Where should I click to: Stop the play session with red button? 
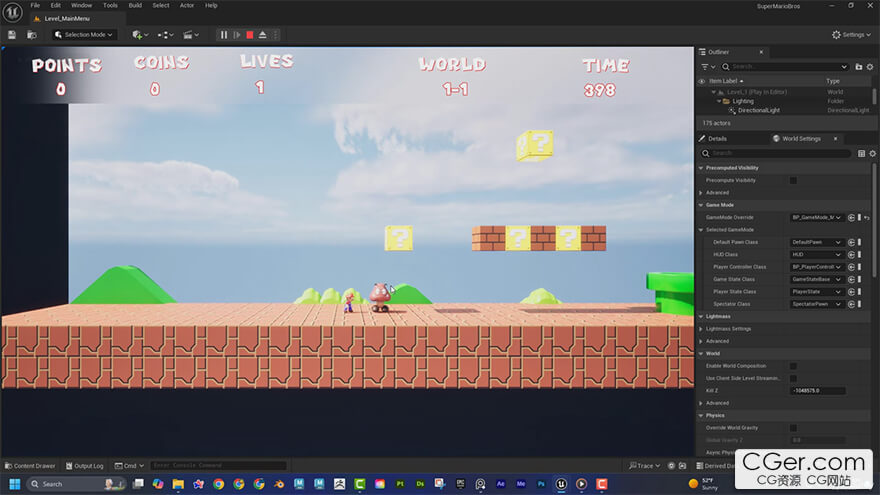pos(250,35)
